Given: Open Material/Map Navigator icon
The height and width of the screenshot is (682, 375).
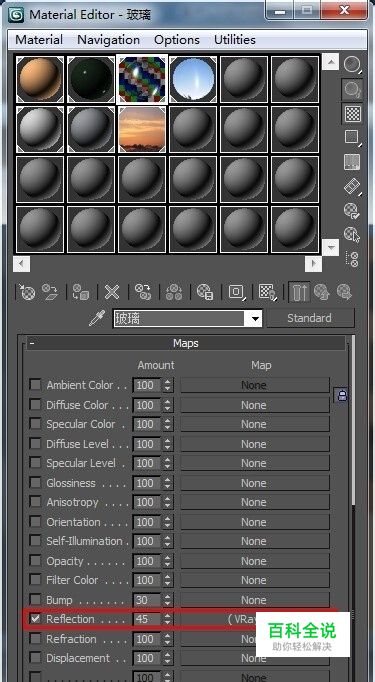Looking at the screenshot, I should tap(352, 259).
